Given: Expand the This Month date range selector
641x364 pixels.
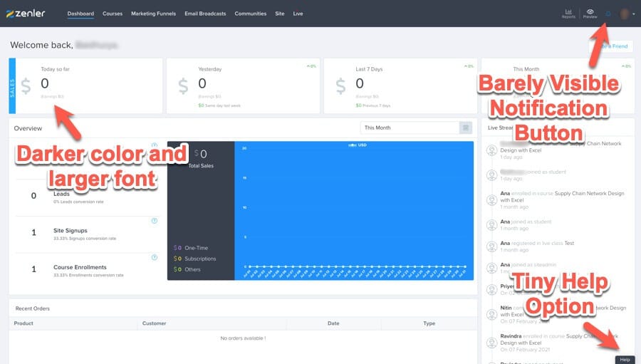Looking at the screenshot, I should 410,128.
